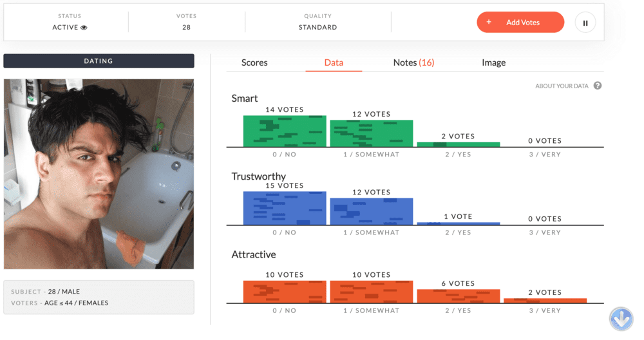This screenshot has width=644, height=340.
Task: Select the Attractive 6 votes orange bar
Action: click(459, 296)
